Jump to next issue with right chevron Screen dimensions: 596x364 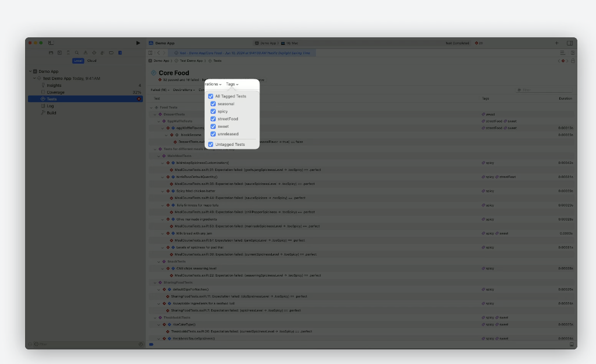click(567, 61)
